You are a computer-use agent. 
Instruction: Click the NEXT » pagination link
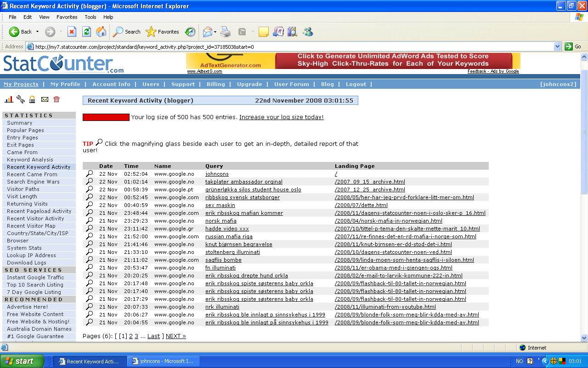pos(176,336)
